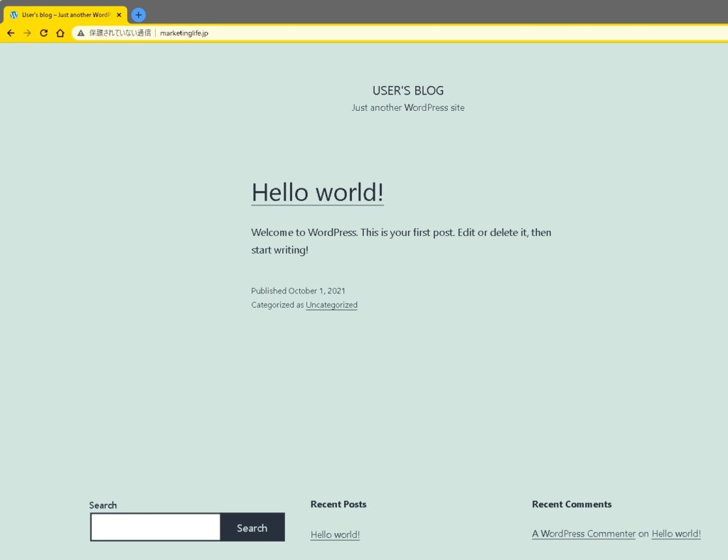The height and width of the screenshot is (560, 728).
Task: Focus the Search text field
Action: (156, 527)
